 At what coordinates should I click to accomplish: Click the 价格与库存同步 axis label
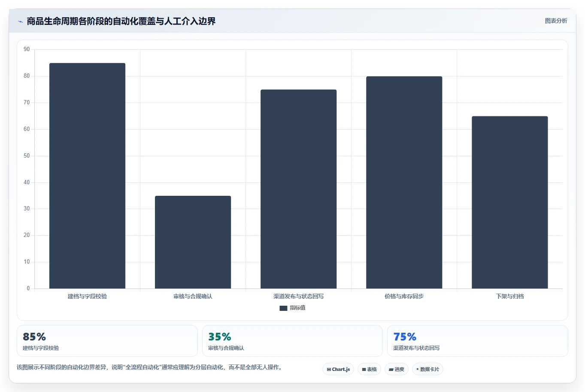pyautogui.click(x=404, y=296)
